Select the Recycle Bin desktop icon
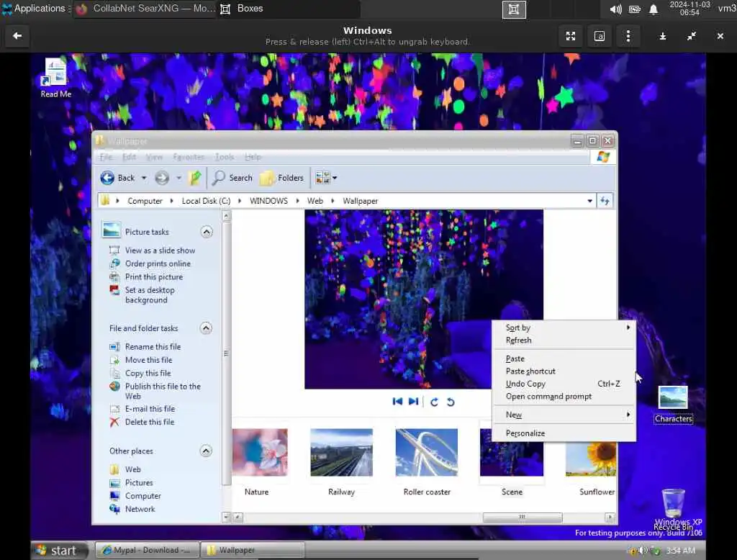The height and width of the screenshot is (560, 737). [x=673, y=510]
